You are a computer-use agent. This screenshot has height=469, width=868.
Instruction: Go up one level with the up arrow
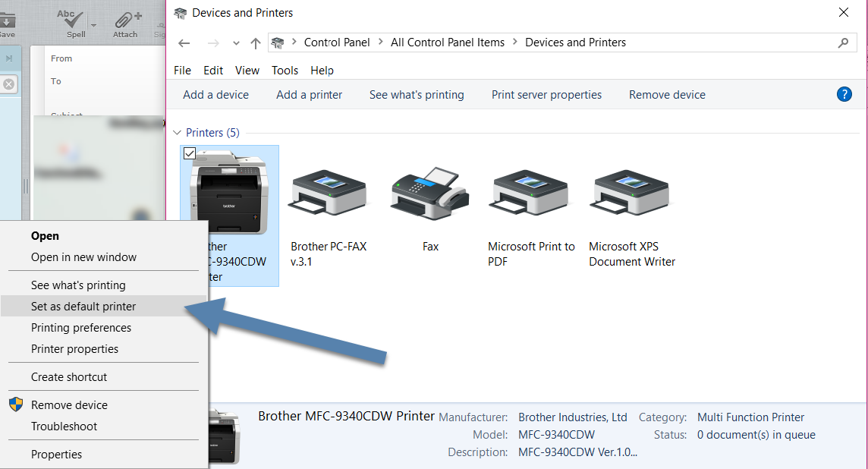[x=255, y=43]
